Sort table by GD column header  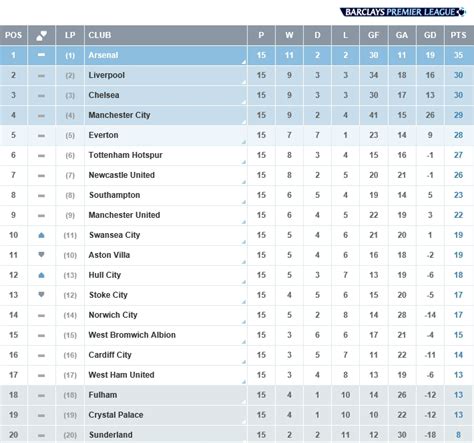pyautogui.click(x=430, y=35)
